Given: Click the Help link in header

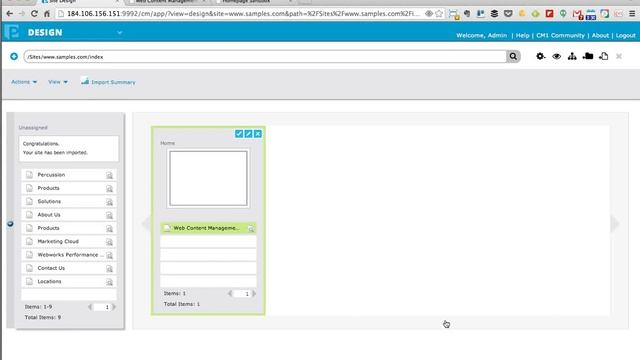Looking at the screenshot, I should [x=522, y=36].
